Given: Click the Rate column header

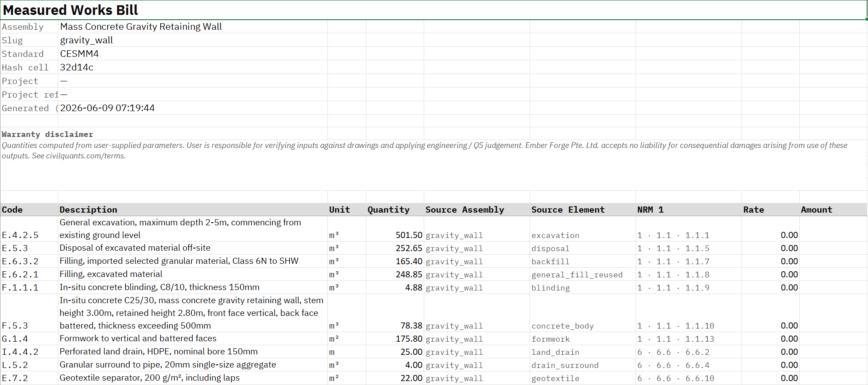Looking at the screenshot, I should (x=770, y=210).
